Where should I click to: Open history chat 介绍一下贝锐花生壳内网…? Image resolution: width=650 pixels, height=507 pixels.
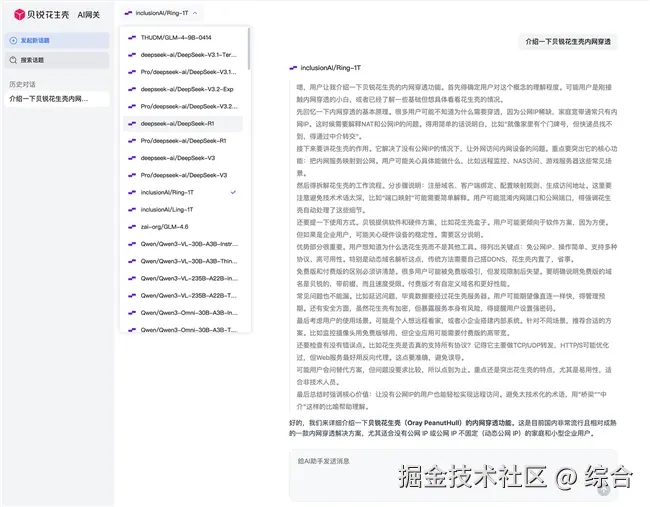coord(57,99)
